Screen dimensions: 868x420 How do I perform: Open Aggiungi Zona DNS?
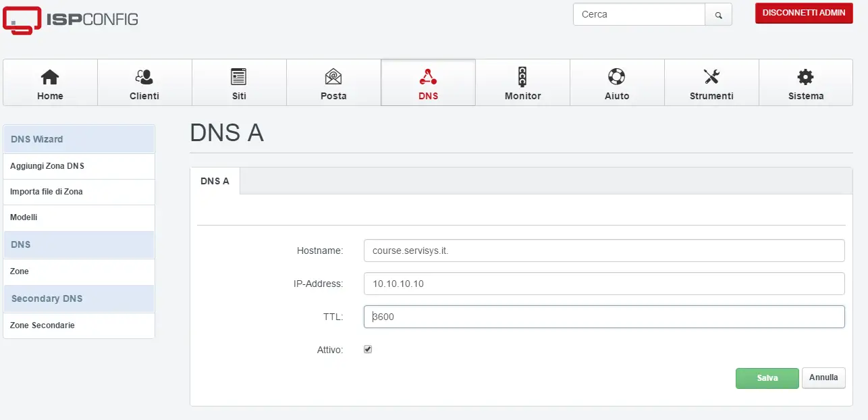(79, 166)
